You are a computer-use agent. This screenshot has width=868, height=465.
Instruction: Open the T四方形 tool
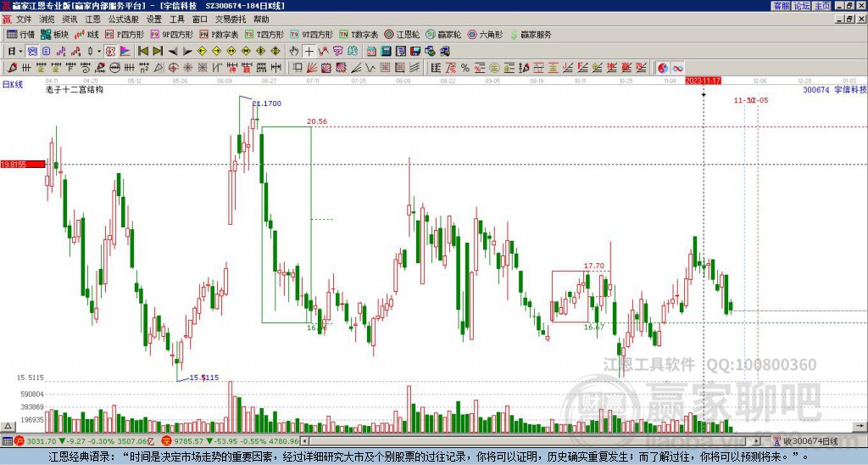click(264, 34)
